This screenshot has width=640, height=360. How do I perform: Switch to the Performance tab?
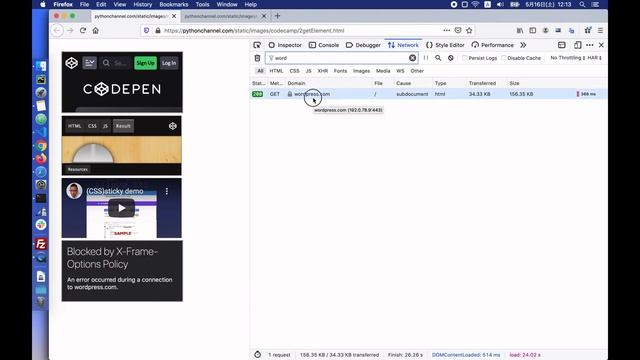coord(492,45)
